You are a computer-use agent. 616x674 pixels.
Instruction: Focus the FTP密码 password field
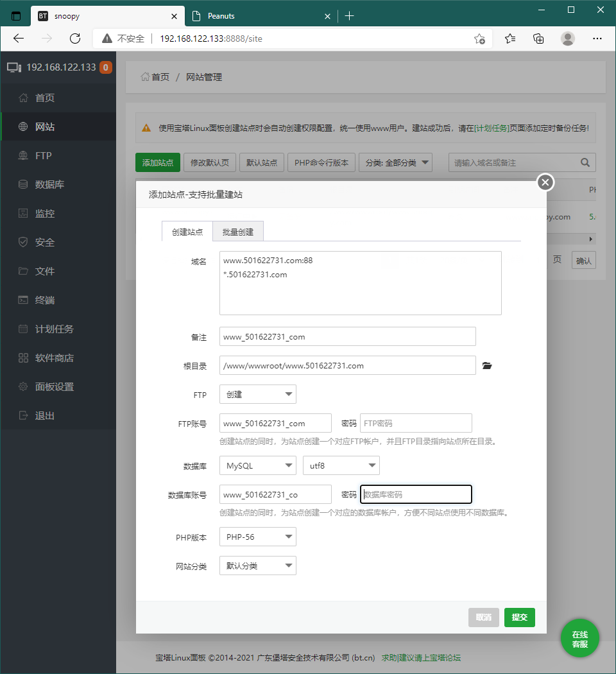pos(416,423)
